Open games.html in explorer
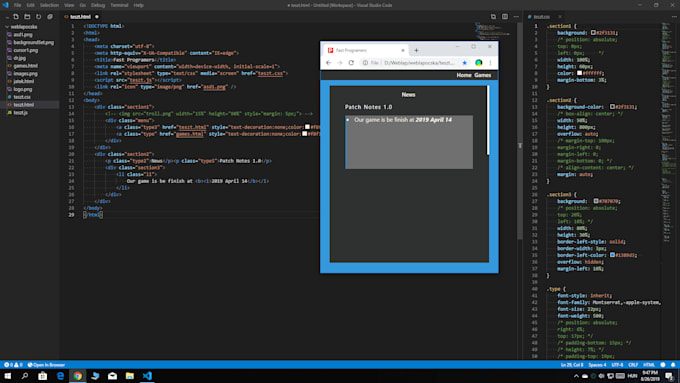The image size is (680, 383). [x=25, y=66]
